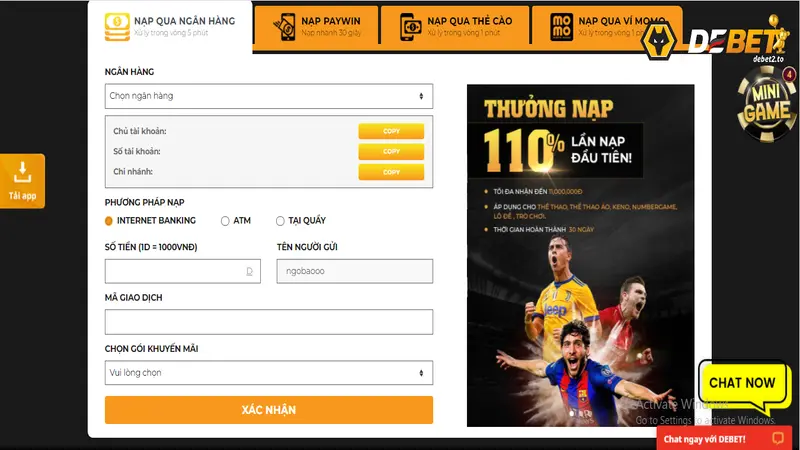Switch to the Nạp Paywin tab

[316, 27]
